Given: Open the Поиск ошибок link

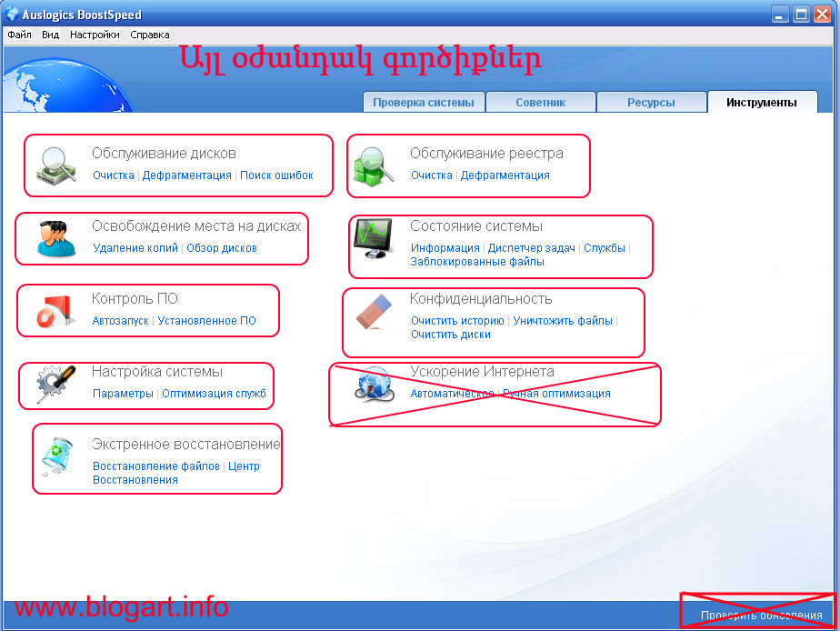Looking at the screenshot, I should [276, 175].
